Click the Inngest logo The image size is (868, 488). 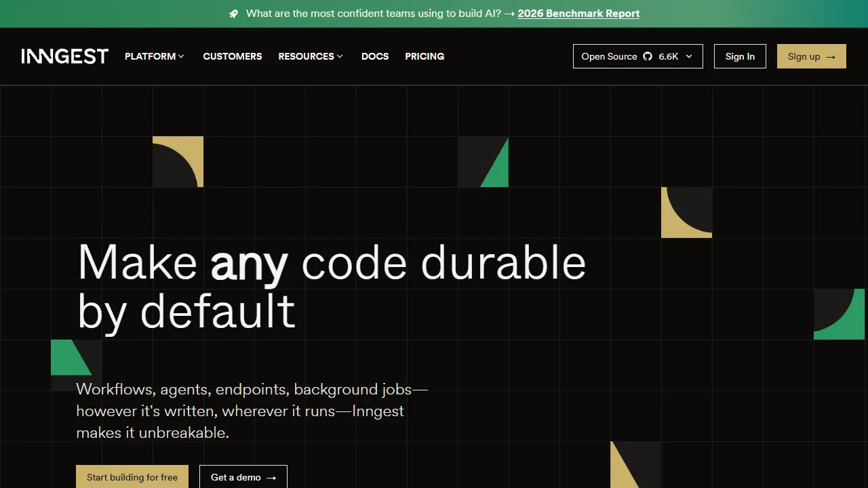65,56
